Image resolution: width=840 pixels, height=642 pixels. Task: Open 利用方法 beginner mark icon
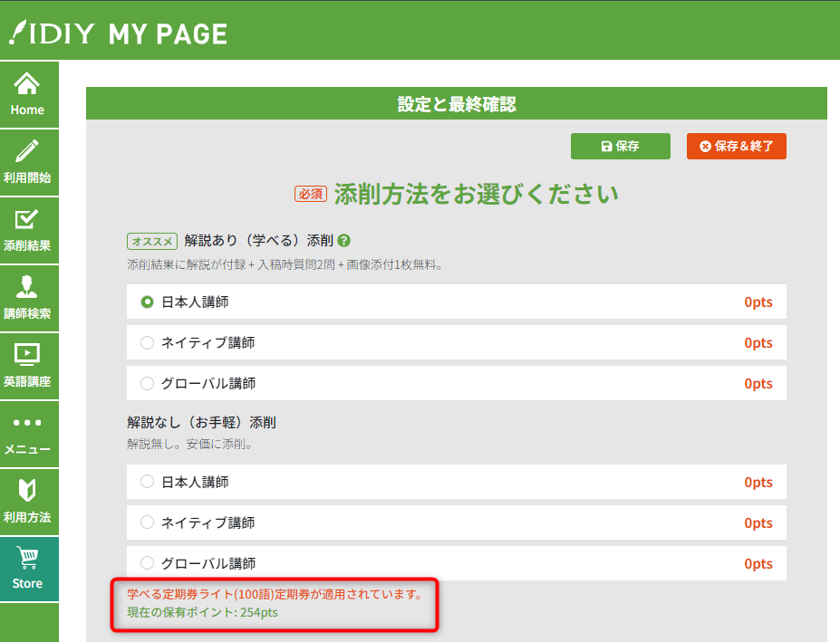pos(27,491)
